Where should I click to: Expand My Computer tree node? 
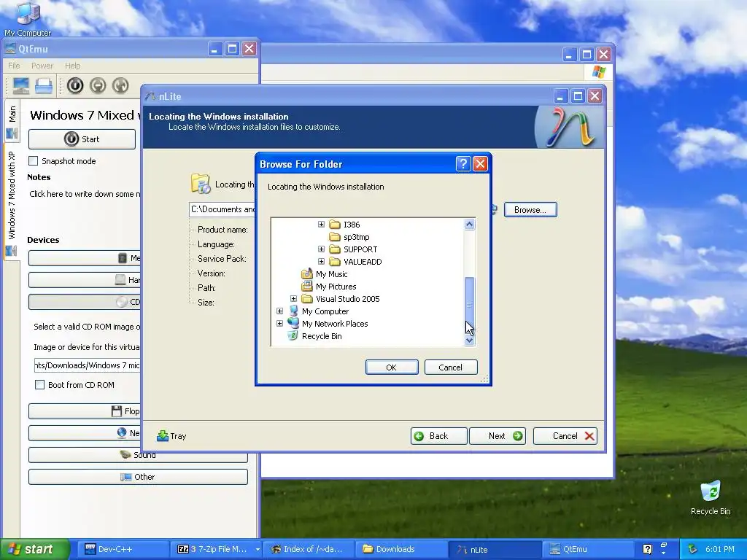(279, 311)
